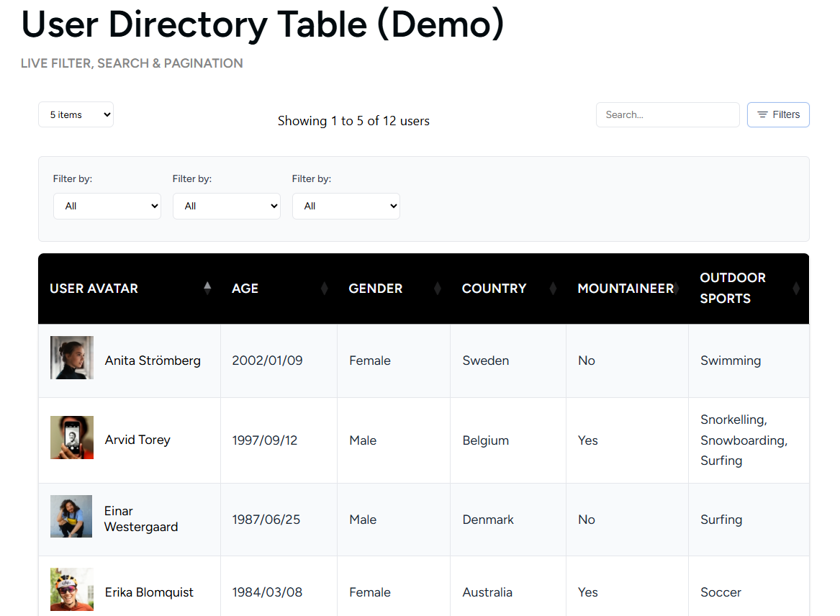The image size is (840, 616).
Task: Open Anita Strömberg's profile link
Action: click(153, 361)
